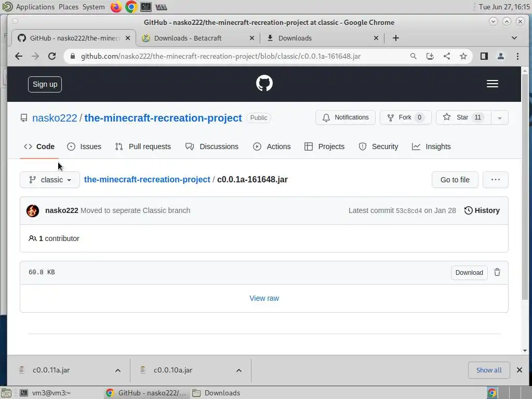Viewport: 532px width, 399px height.
Task: Click the install app icon in address bar
Action: (x=430, y=56)
